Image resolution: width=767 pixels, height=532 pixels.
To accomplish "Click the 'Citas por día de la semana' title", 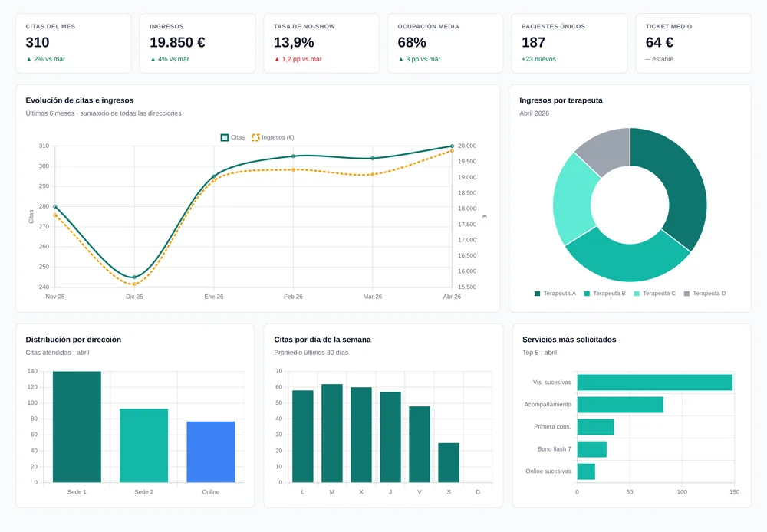I will point(322,340).
